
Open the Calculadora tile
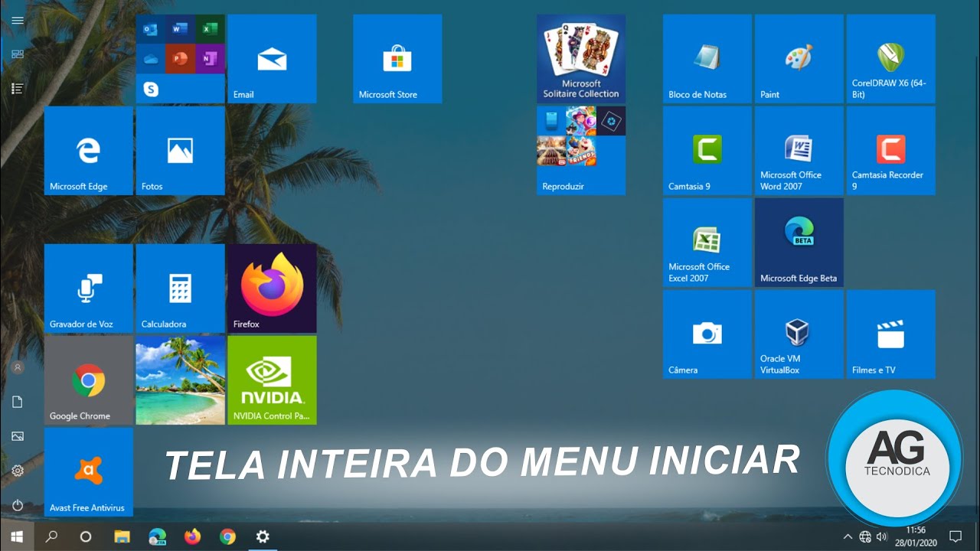point(180,289)
